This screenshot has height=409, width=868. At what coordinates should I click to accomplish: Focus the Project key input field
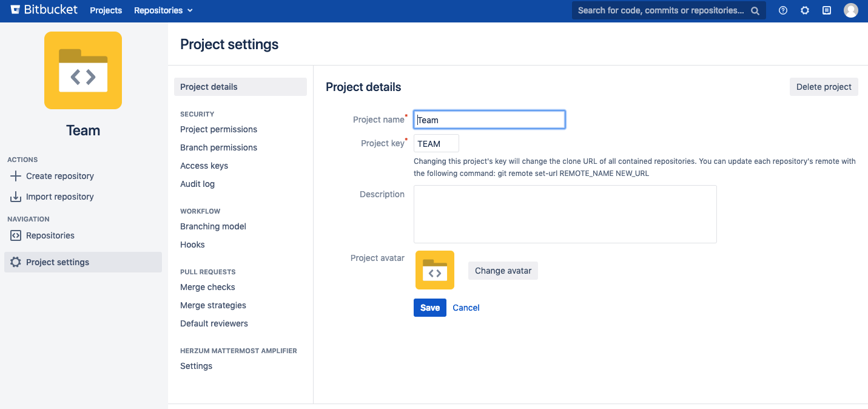pyautogui.click(x=436, y=144)
